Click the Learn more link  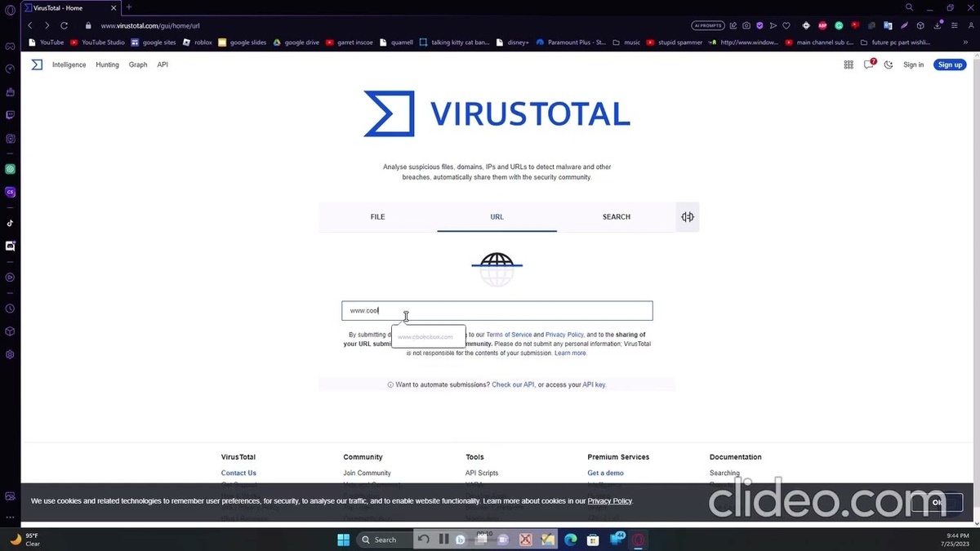pyautogui.click(x=570, y=353)
